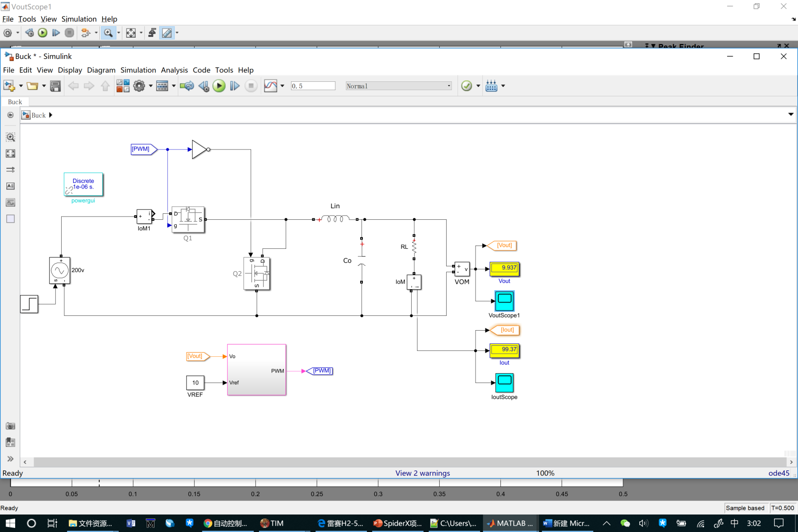The image size is (798, 532).
Task: Open Model Configuration Parameters gear icon
Action: (139, 86)
